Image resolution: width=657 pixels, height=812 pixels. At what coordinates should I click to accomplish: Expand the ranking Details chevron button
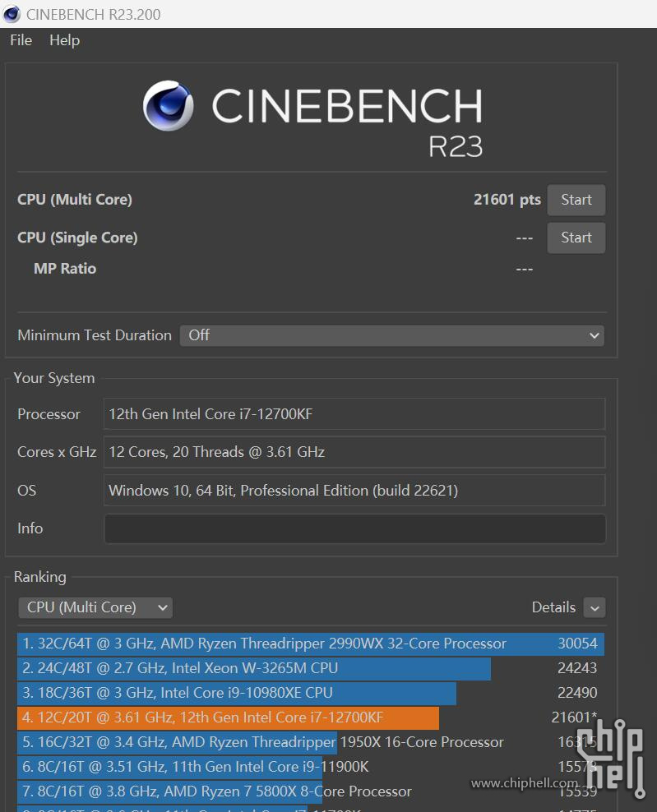click(x=594, y=608)
